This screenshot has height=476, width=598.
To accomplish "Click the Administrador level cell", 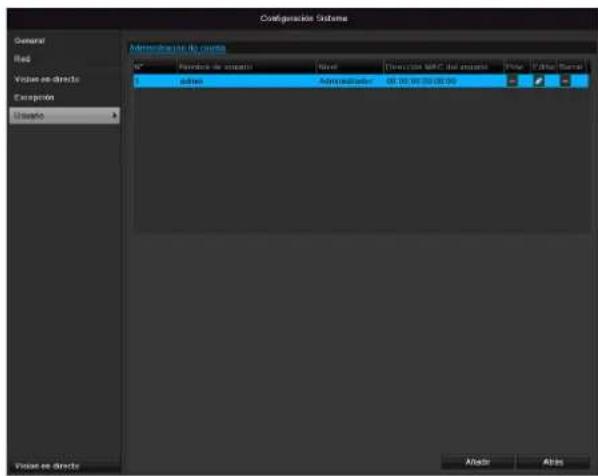I will coord(346,81).
